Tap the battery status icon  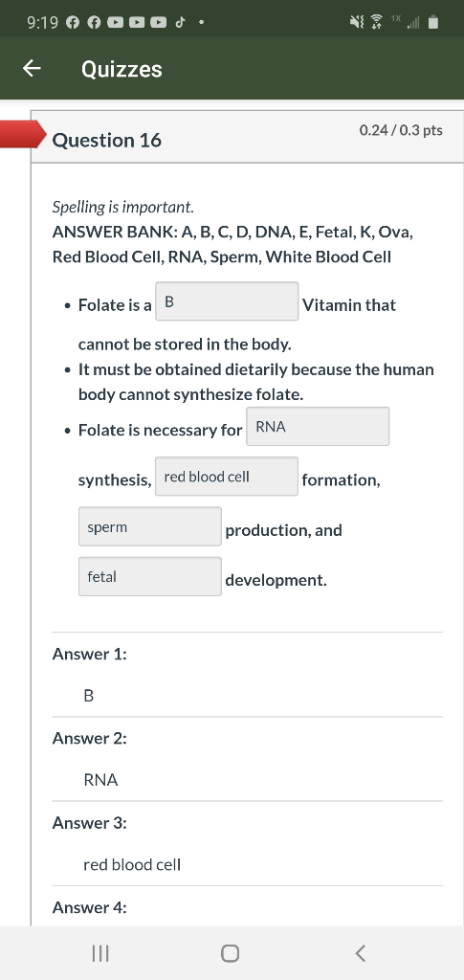(433, 23)
